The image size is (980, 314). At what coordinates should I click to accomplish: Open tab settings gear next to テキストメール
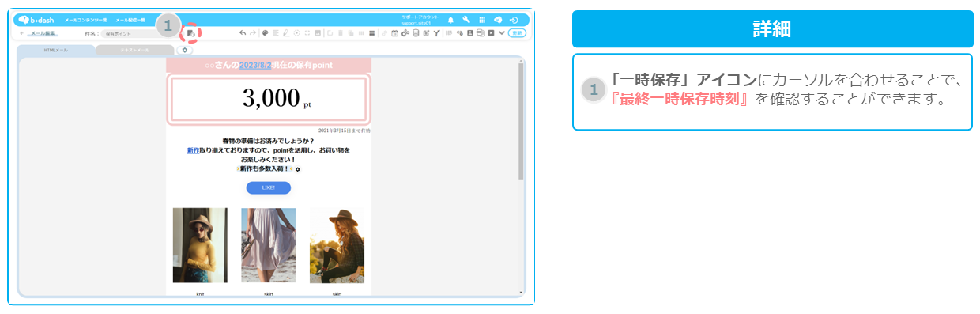[x=184, y=49]
